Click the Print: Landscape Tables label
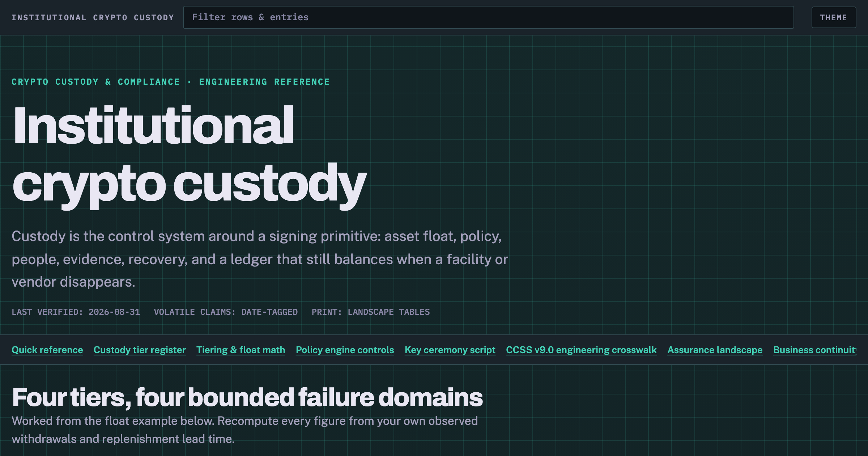 (371, 312)
